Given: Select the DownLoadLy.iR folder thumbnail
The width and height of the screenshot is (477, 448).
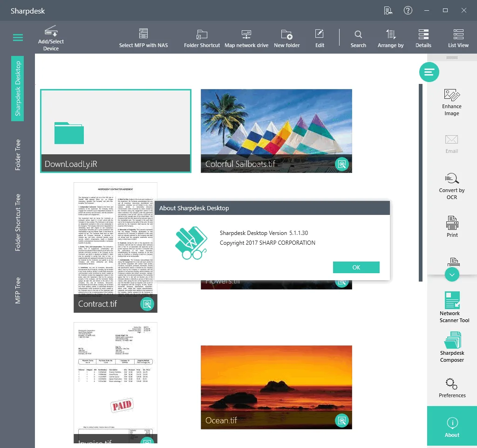Looking at the screenshot, I should click(116, 131).
